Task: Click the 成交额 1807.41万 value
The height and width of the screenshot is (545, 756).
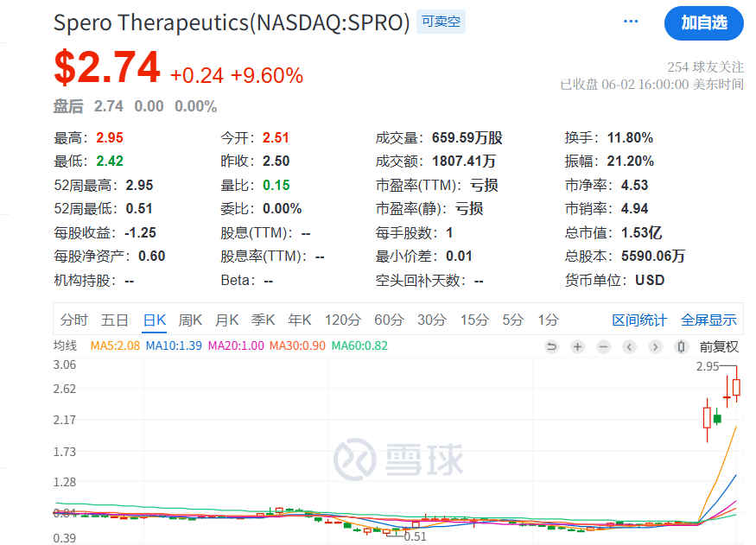Action: point(464,161)
